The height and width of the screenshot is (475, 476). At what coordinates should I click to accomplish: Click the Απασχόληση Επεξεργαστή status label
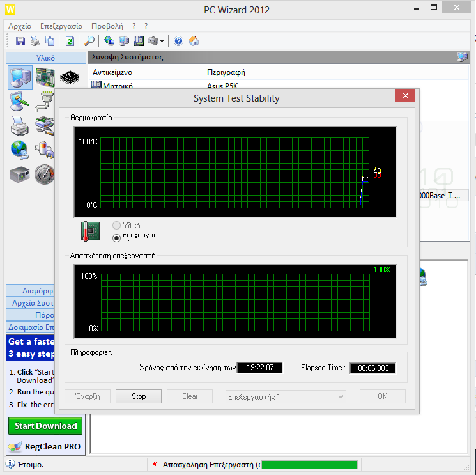coord(211,465)
